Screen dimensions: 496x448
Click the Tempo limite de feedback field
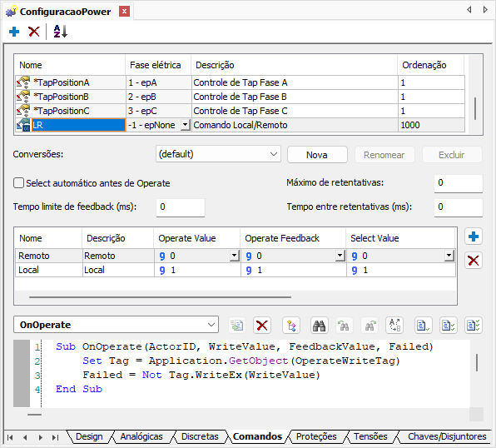[181, 207]
